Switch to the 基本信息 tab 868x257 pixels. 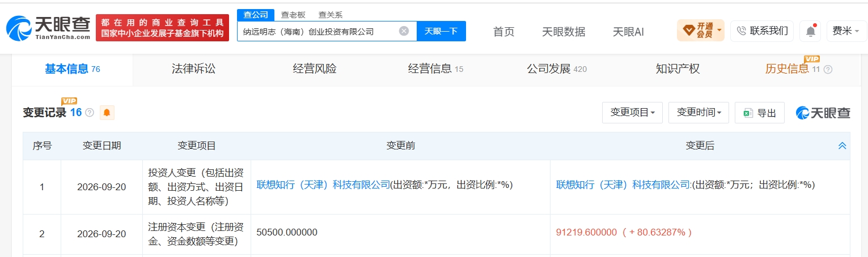point(72,69)
